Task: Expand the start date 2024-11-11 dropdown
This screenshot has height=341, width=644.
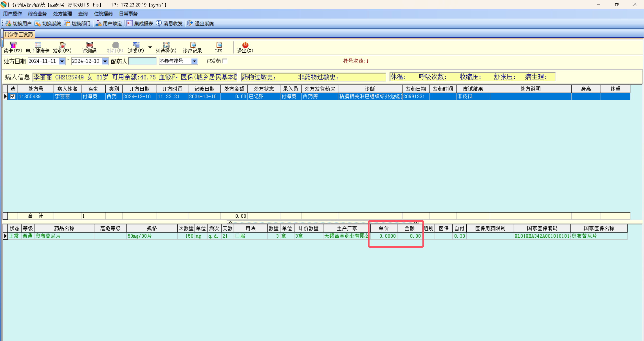Action: tap(62, 61)
